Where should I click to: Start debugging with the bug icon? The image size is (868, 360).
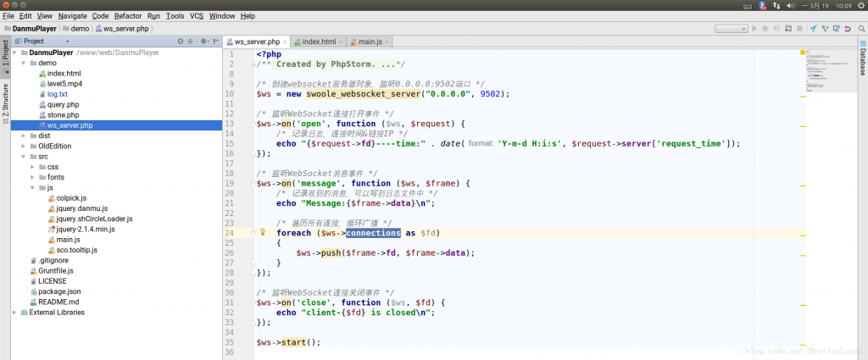tap(765, 28)
